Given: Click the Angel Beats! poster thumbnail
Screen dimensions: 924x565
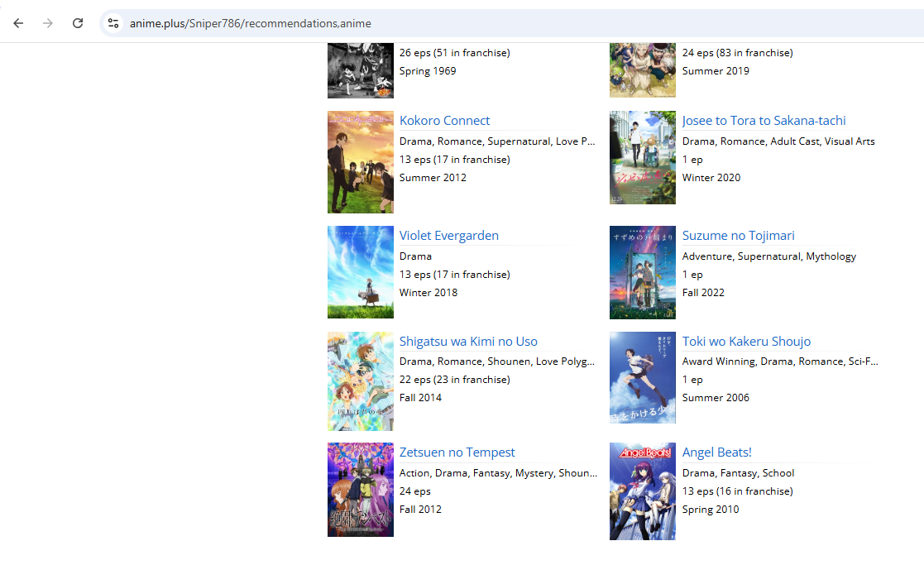Looking at the screenshot, I should [x=642, y=491].
